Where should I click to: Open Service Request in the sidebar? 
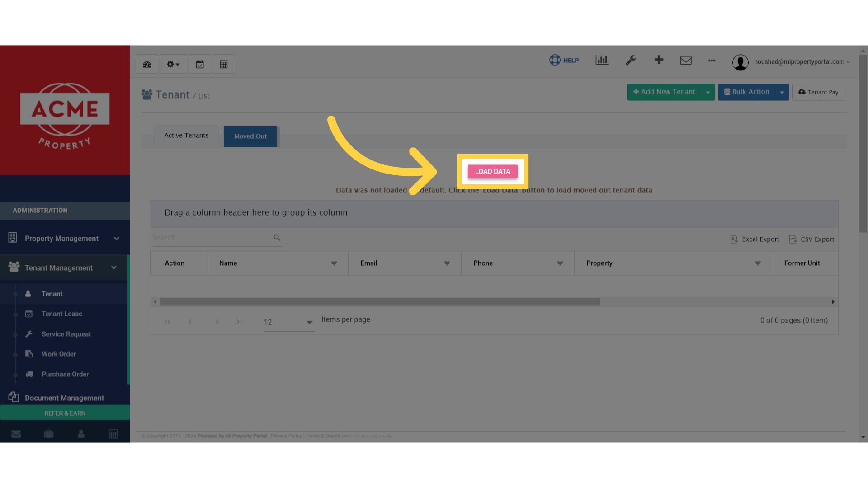66,334
